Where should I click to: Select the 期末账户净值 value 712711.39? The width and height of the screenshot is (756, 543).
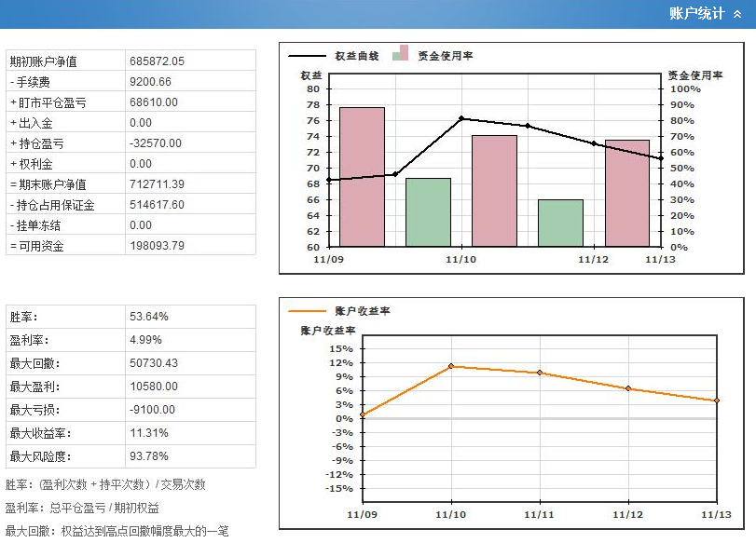[158, 184]
